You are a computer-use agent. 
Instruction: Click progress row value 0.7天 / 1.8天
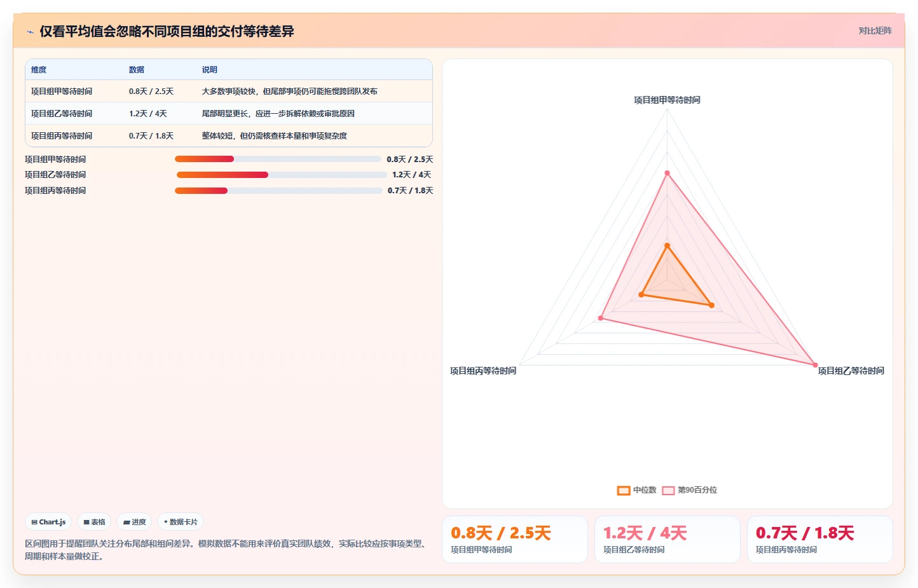[410, 191]
